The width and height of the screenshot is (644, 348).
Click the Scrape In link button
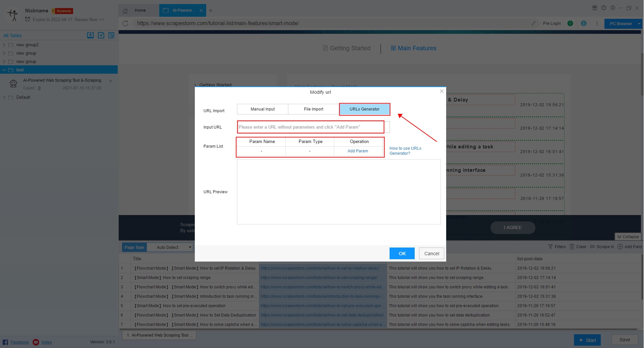(x=602, y=247)
